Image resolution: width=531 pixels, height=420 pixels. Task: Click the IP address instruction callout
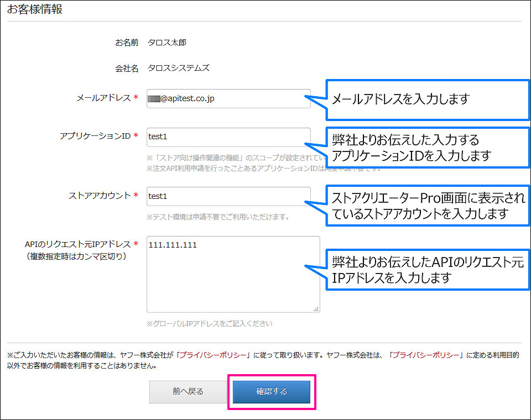click(x=429, y=271)
